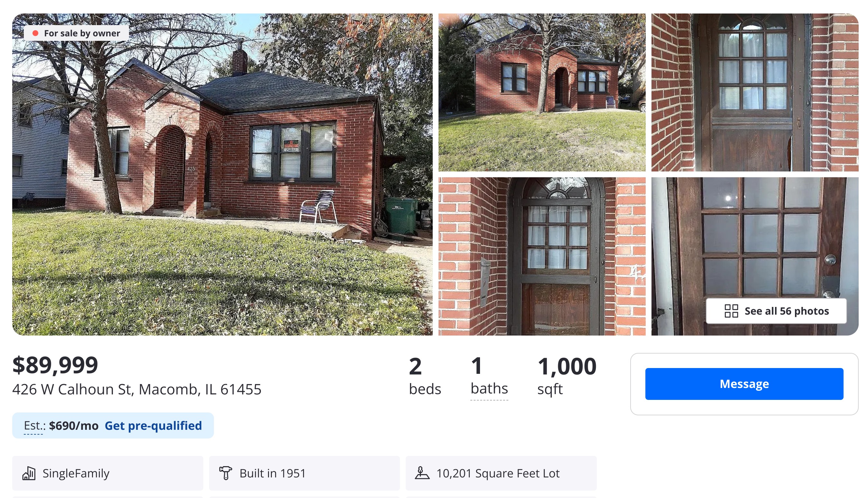View the house-on-hill exterior photo
Viewport: 868px width, 498px height.
click(x=542, y=92)
